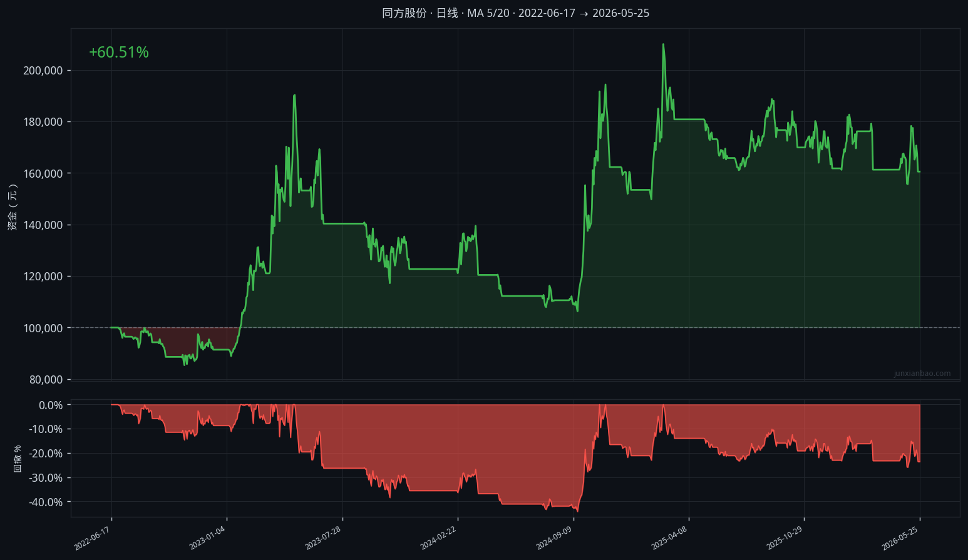Viewport: 968px width, 560px height.
Task: Click the 180,000 y-axis label
Action: 43,122
